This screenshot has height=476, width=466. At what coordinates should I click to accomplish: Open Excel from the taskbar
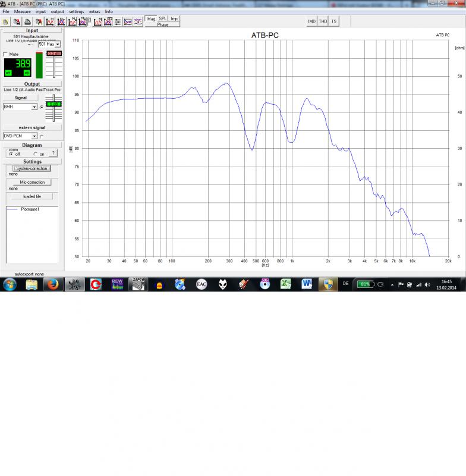click(285, 284)
